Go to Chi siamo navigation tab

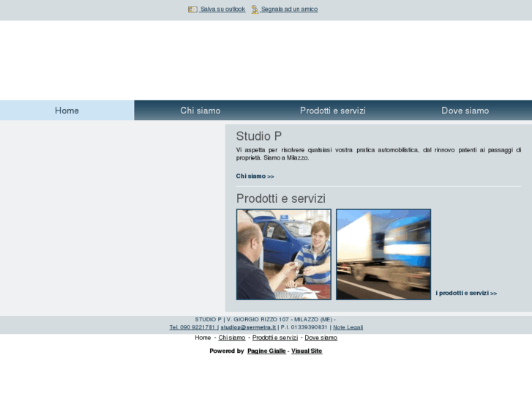click(x=201, y=111)
